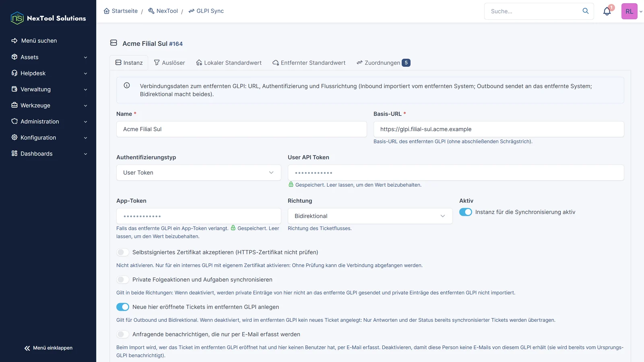Screen dimensions: 644x362
Task: Expand the Dashboards menu chevron
Action: tap(85, 154)
